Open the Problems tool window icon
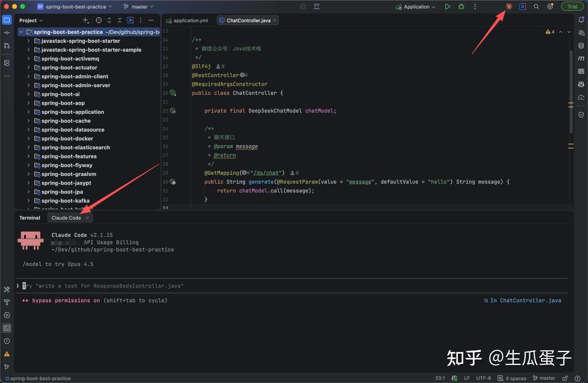 7,341
